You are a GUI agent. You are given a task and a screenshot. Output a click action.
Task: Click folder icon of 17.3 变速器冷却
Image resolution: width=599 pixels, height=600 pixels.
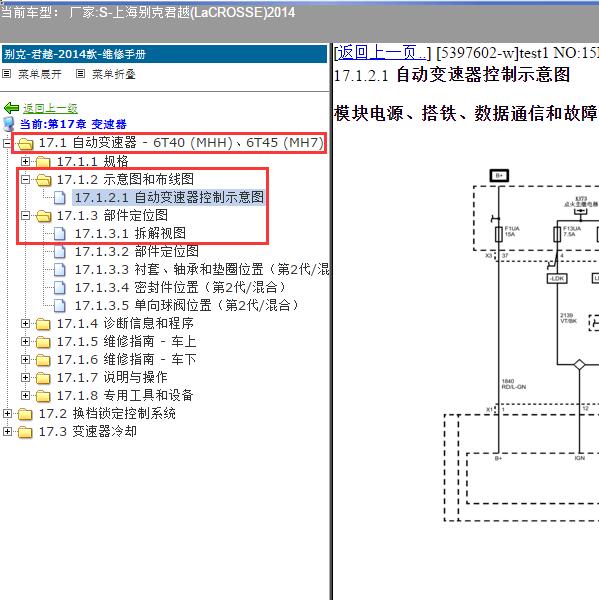[x=25, y=432]
